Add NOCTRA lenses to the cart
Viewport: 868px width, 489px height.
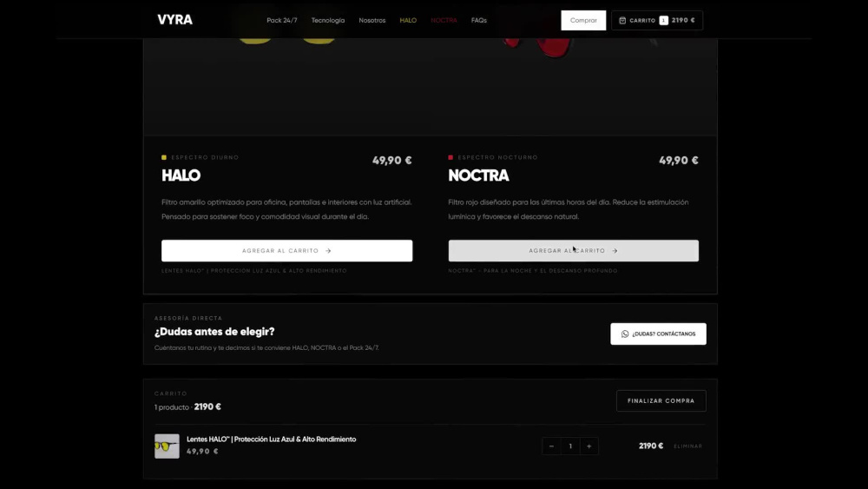[574, 251]
